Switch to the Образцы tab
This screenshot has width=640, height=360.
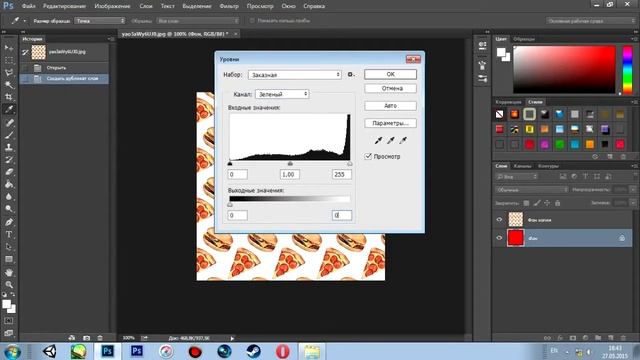(524, 39)
